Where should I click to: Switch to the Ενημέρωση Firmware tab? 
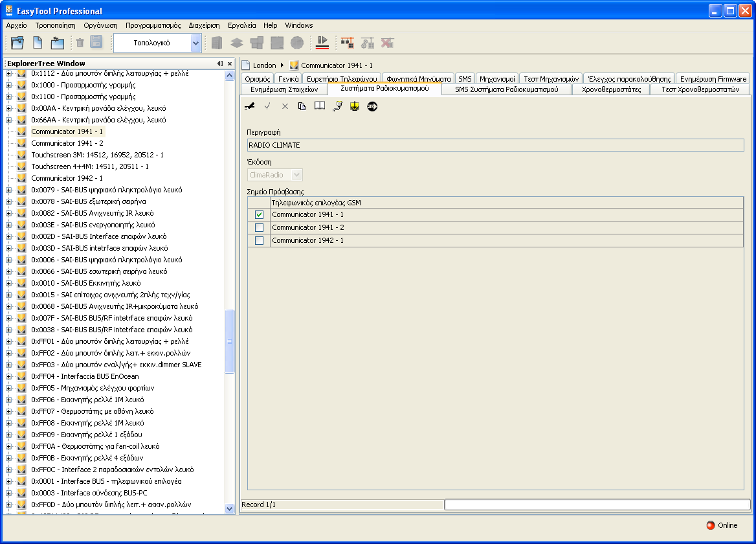click(x=713, y=78)
